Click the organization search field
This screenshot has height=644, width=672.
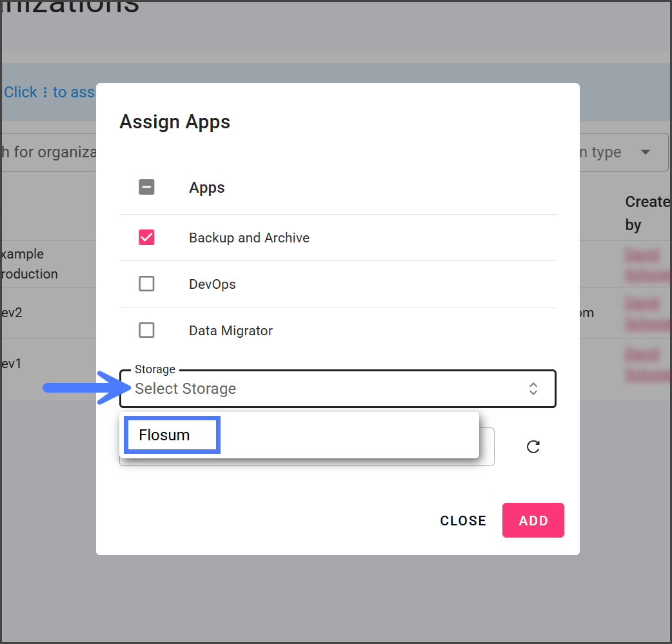click(48, 153)
